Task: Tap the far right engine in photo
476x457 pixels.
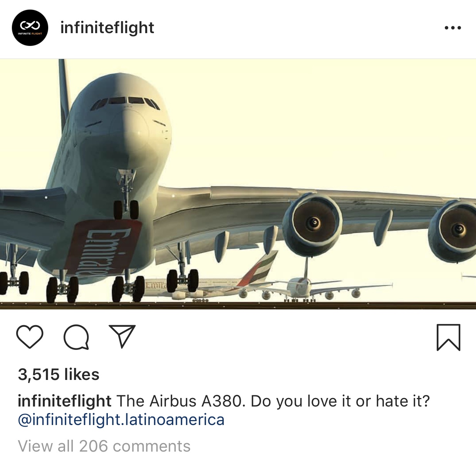Action: pyautogui.click(x=454, y=231)
